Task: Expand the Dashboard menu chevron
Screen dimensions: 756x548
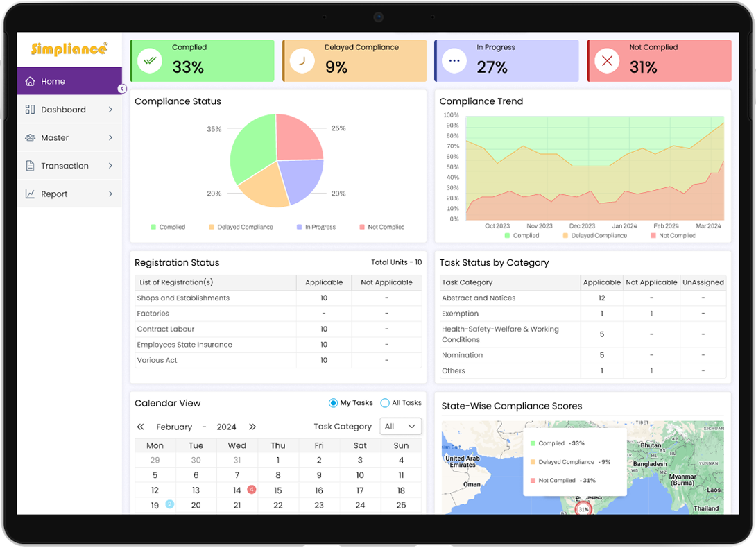Action: (x=110, y=110)
